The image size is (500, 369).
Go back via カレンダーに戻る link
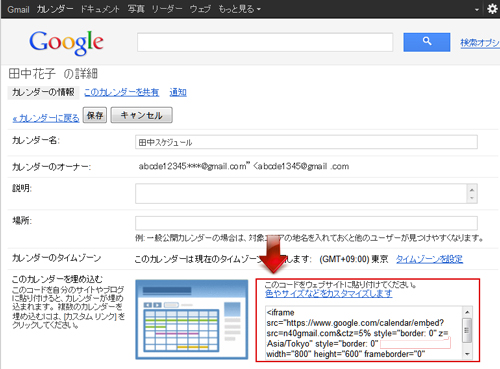[x=46, y=118]
